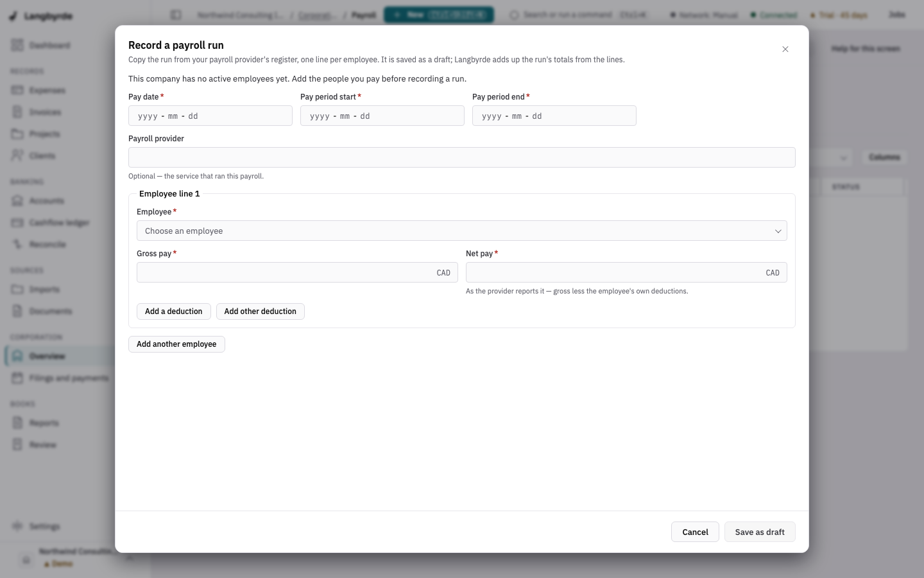Open the Northwind Consulting company switcher at sidebar bottom
Image resolution: width=924 pixels, height=578 pixels.
[76, 557]
